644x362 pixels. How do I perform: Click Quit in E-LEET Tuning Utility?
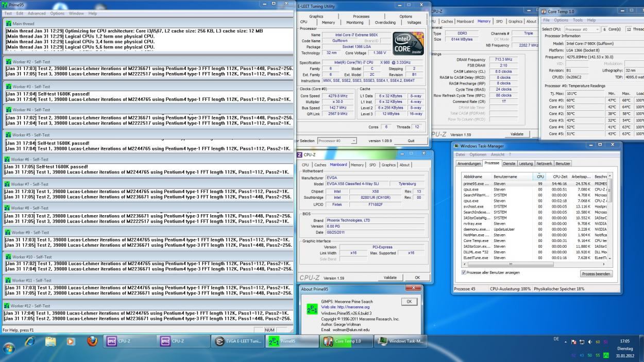(411, 141)
